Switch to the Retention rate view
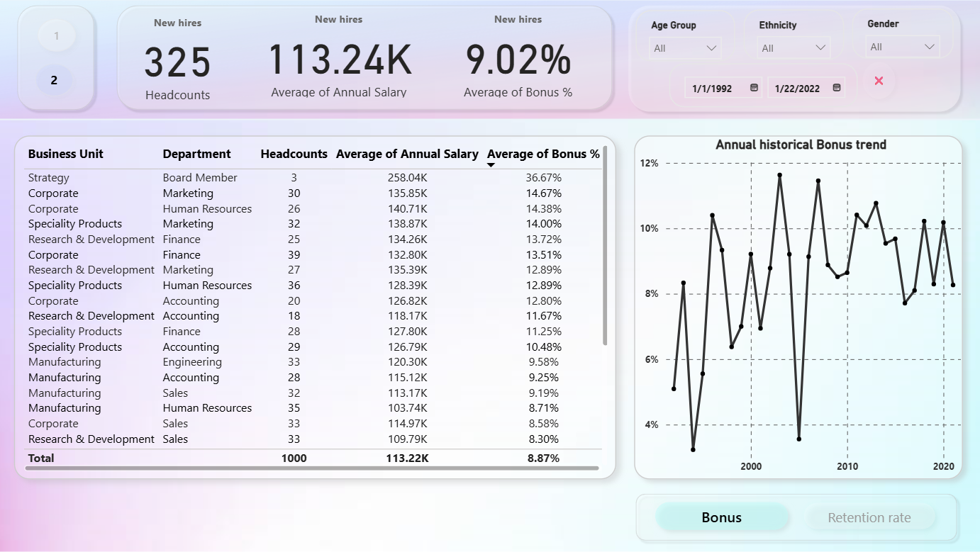The height and width of the screenshot is (552, 980). pyautogui.click(x=869, y=517)
